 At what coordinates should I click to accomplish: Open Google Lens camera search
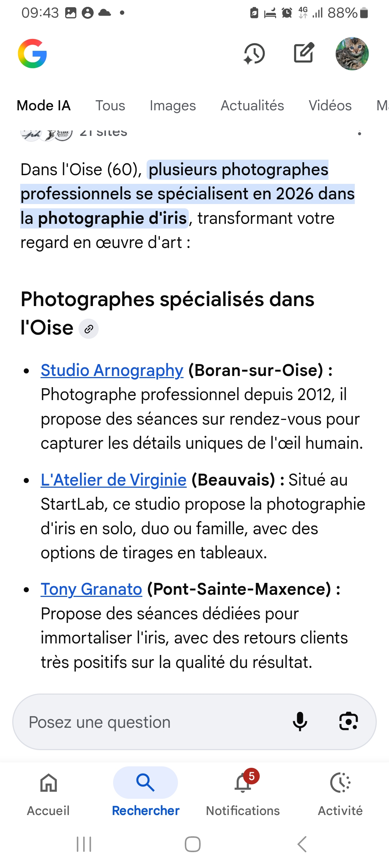[348, 722]
